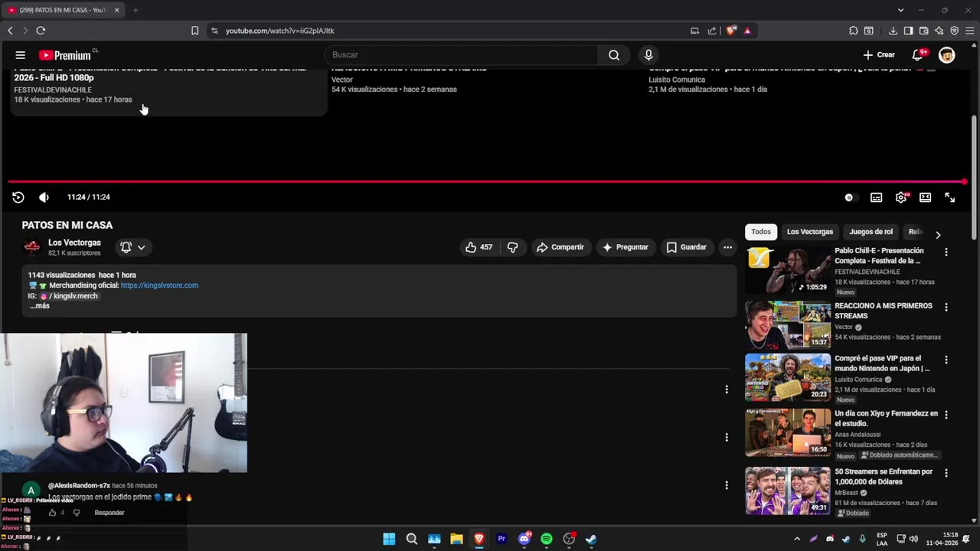Viewport: 980px width, 551px height.
Task: Open the YouTube hamburger guide menu
Action: tap(21, 55)
